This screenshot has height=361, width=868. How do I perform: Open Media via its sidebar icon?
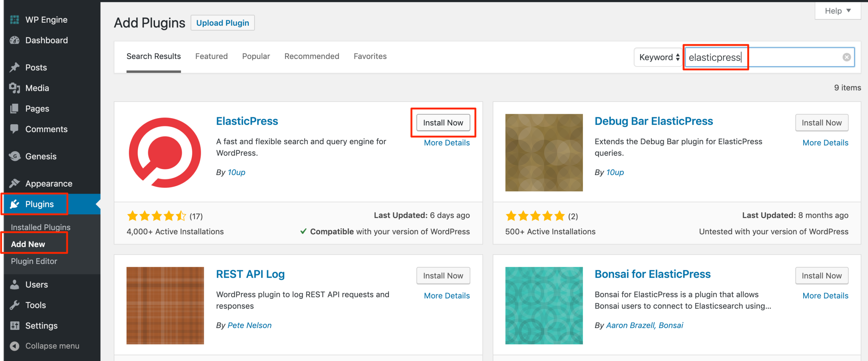[15, 88]
